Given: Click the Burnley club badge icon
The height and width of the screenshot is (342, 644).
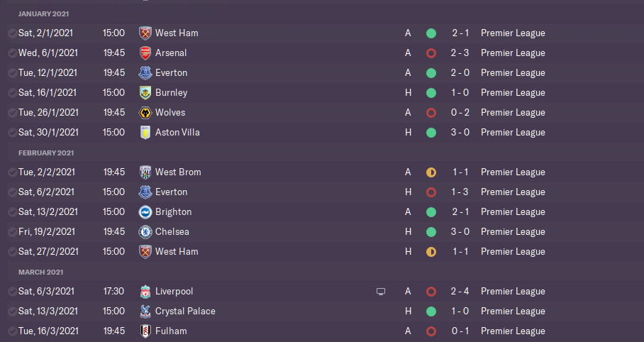Looking at the screenshot, I should 145,93.
